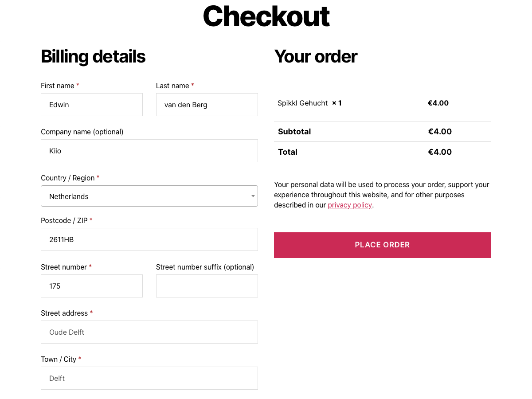The height and width of the screenshot is (399, 532).
Task: Click the Town / City label
Action: coord(59,359)
